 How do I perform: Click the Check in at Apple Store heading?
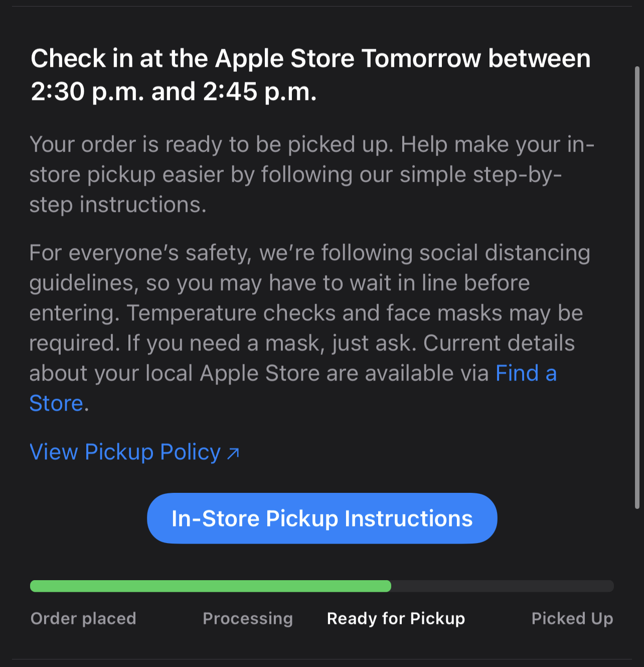point(310,59)
